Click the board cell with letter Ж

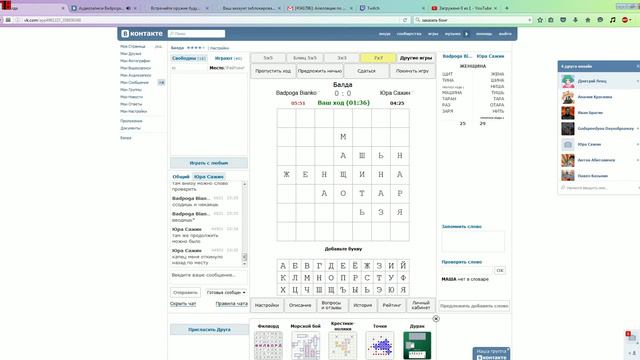tap(286, 175)
